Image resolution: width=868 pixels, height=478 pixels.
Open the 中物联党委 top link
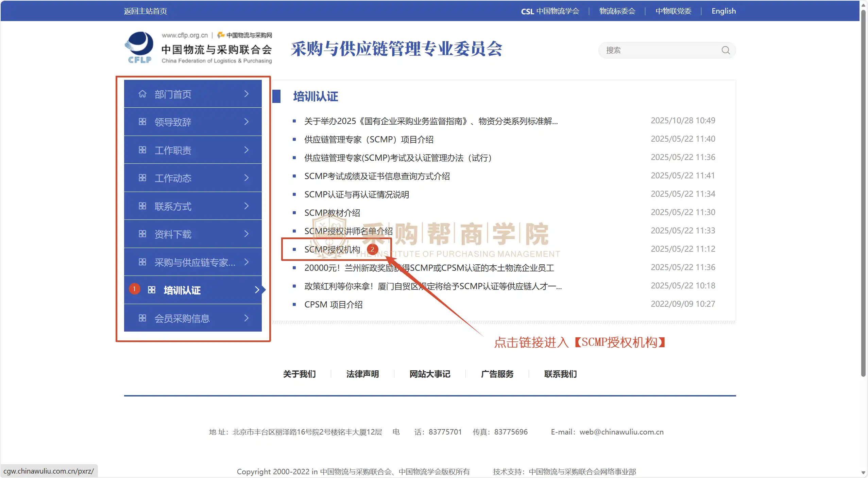(x=674, y=11)
